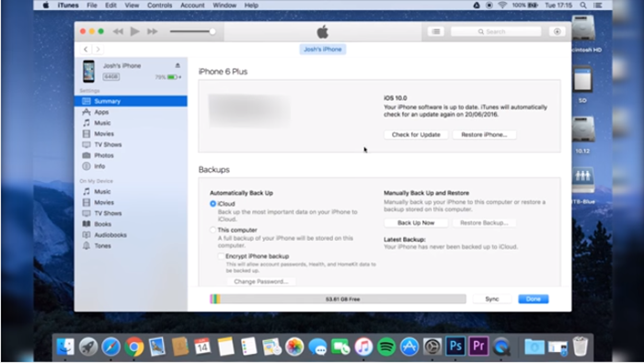Select Movies under On My Device

pyautogui.click(x=103, y=202)
